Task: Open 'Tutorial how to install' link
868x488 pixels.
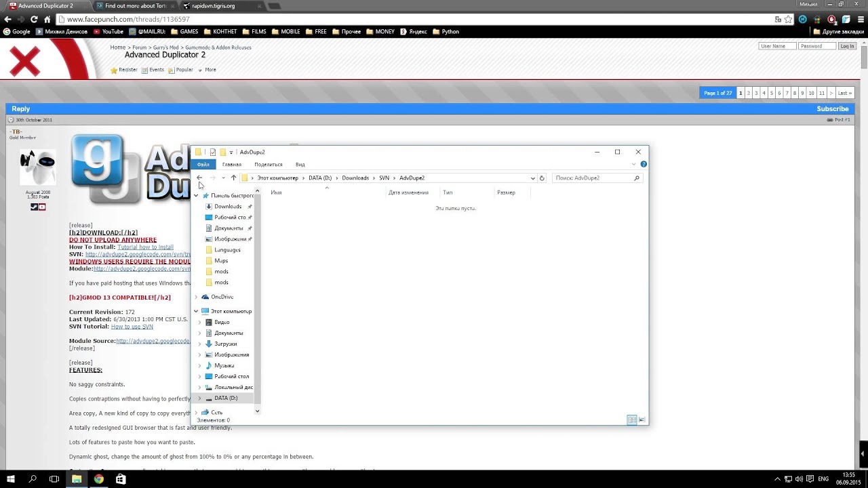Action: [146, 247]
